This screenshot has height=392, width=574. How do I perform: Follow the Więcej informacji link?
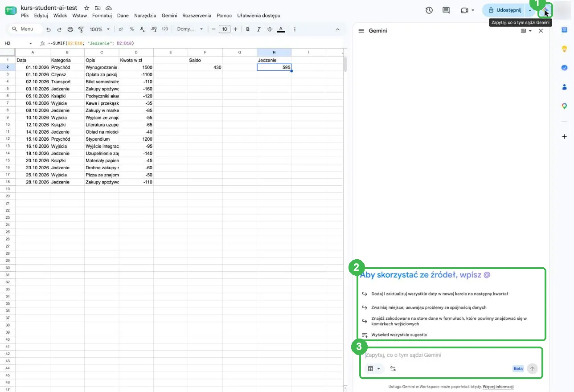point(498,387)
